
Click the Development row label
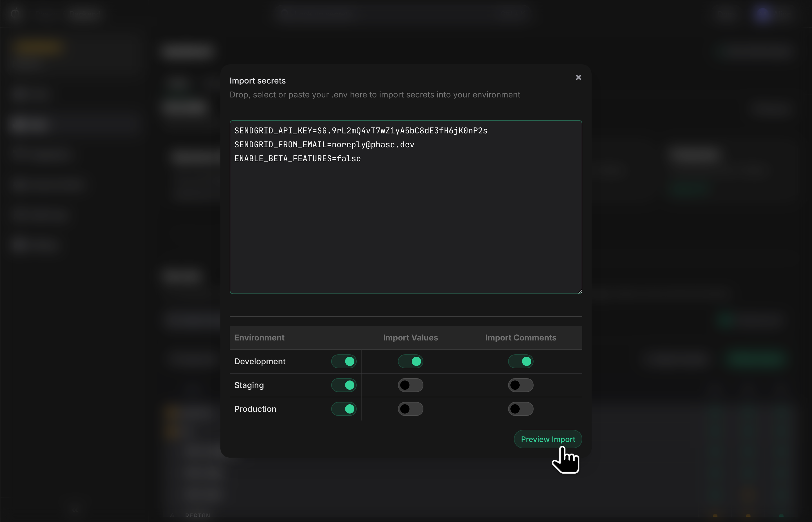click(x=260, y=361)
